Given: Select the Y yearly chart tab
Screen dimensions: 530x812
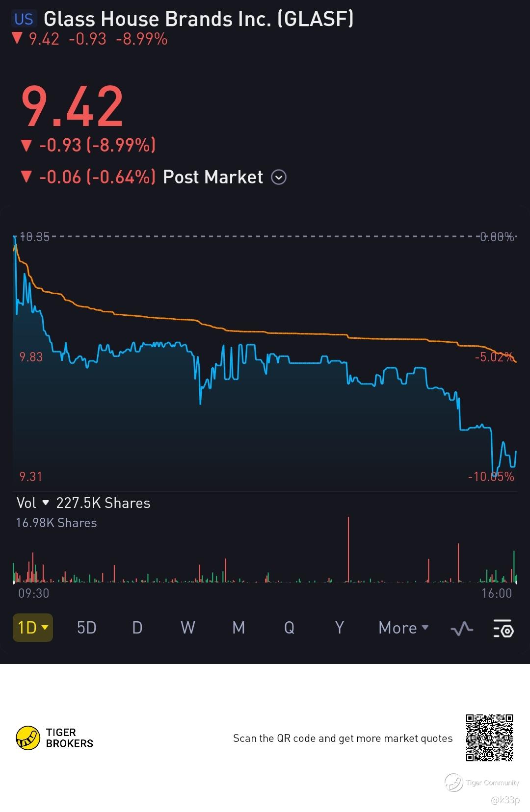Looking at the screenshot, I should pyautogui.click(x=340, y=628).
